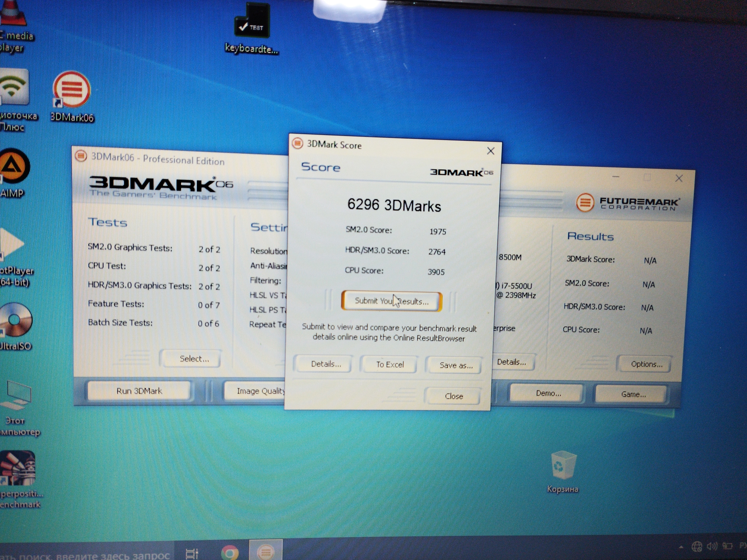Image resolution: width=747 pixels, height=560 pixels.
Task: Open Task View in the taskbar
Action: 192,553
